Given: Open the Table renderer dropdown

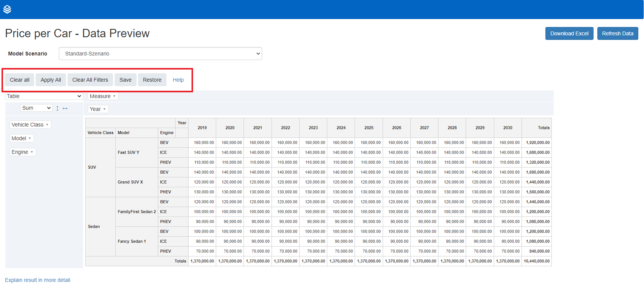Looking at the screenshot, I should coord(44,96).
